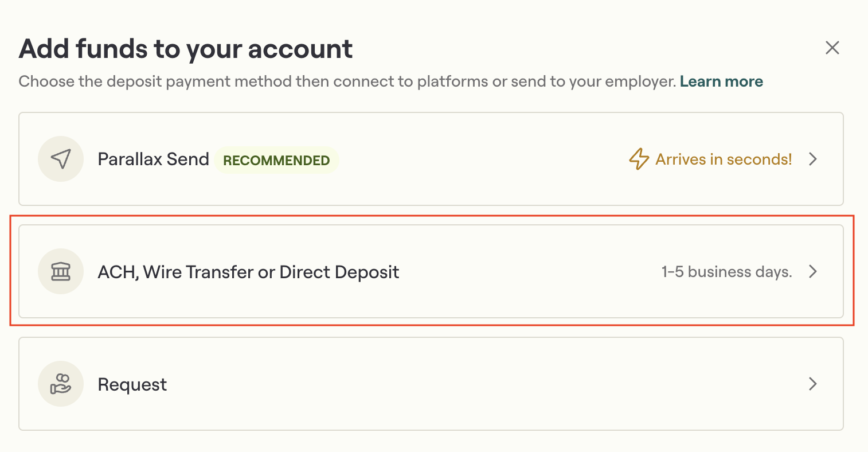This screenshot has width=868, height=452.
Task: Click blank middle area of the ACH card
Action: click(527, 272)
